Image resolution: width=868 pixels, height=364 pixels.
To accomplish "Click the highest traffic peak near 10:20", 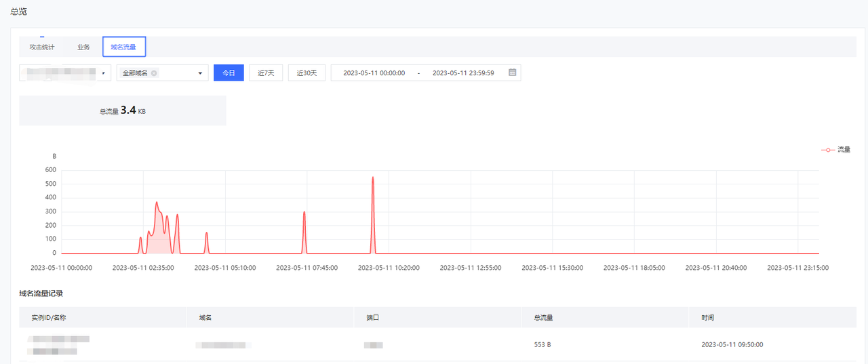I will click(373, 178).
